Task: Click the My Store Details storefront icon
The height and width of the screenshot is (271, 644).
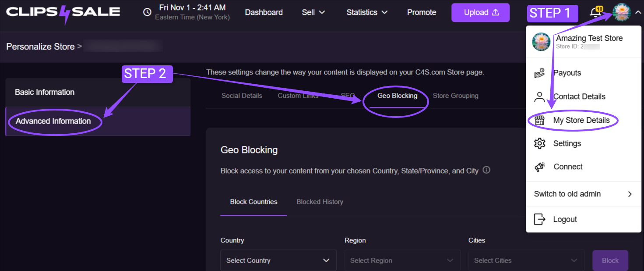Action: click(x=540, y=120)
